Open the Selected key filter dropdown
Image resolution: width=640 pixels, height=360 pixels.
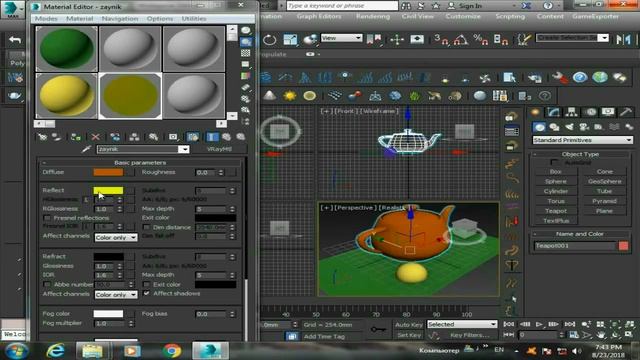click(462, 324)
